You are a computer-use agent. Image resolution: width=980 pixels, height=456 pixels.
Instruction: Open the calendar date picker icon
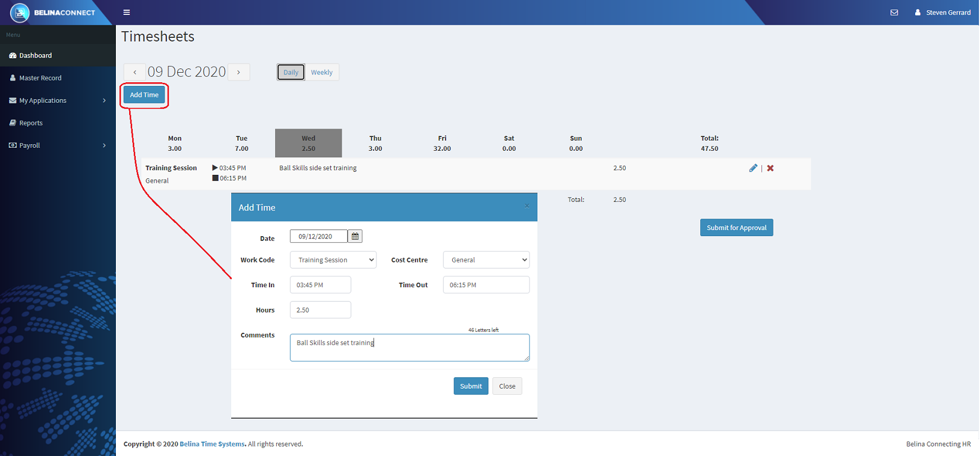[355, 236]
